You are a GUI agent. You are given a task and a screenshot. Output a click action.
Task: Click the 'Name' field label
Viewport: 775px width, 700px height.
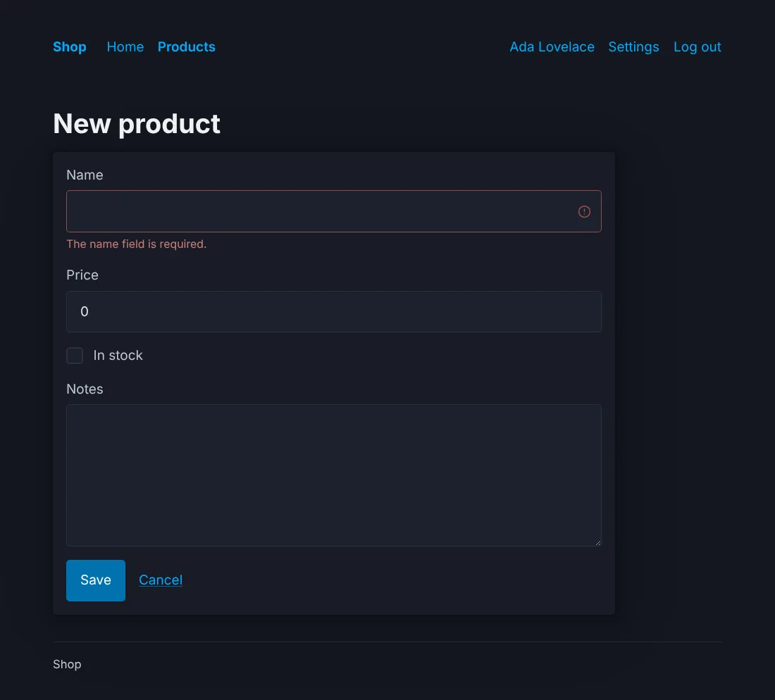pos(85,175)
